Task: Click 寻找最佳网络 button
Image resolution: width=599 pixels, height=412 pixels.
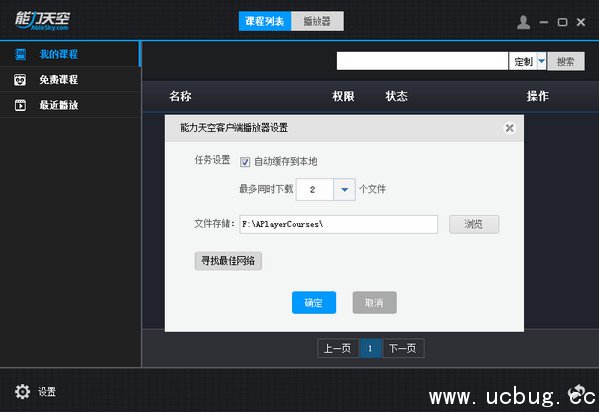Action: click(228, 261)
